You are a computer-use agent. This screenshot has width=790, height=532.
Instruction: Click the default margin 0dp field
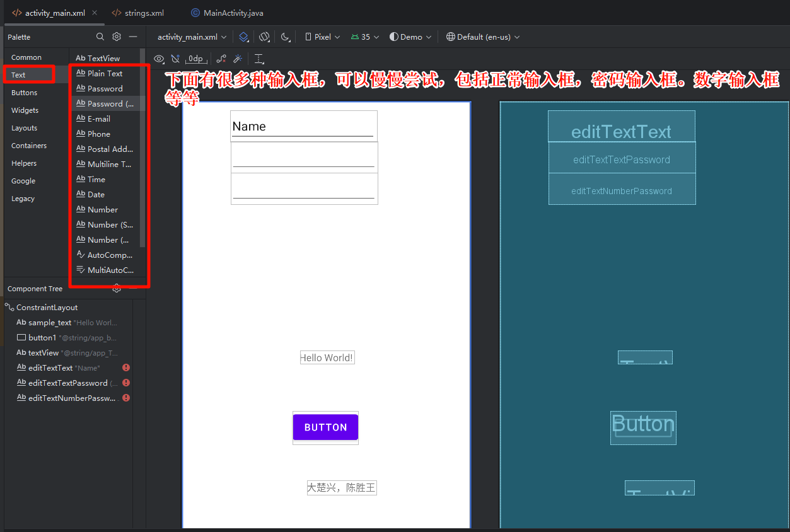pos(195,59)
